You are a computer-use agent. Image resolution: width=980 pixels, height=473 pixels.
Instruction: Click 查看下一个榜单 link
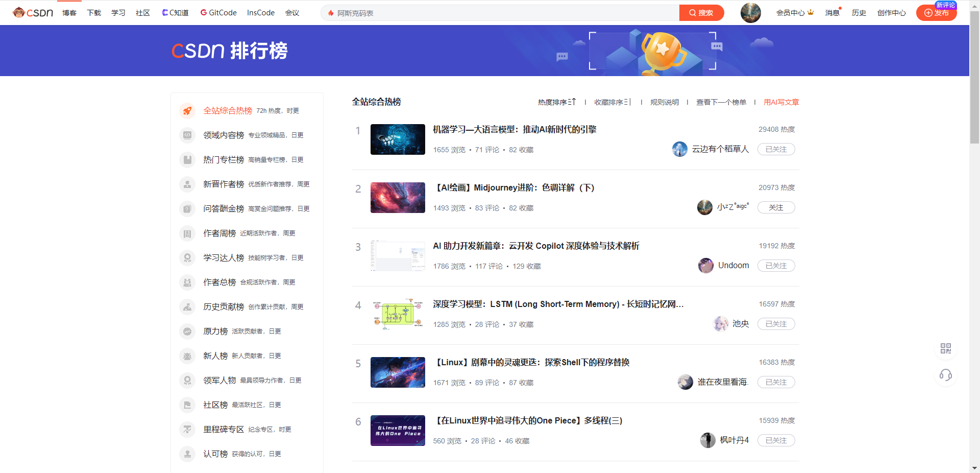point(721,102)
